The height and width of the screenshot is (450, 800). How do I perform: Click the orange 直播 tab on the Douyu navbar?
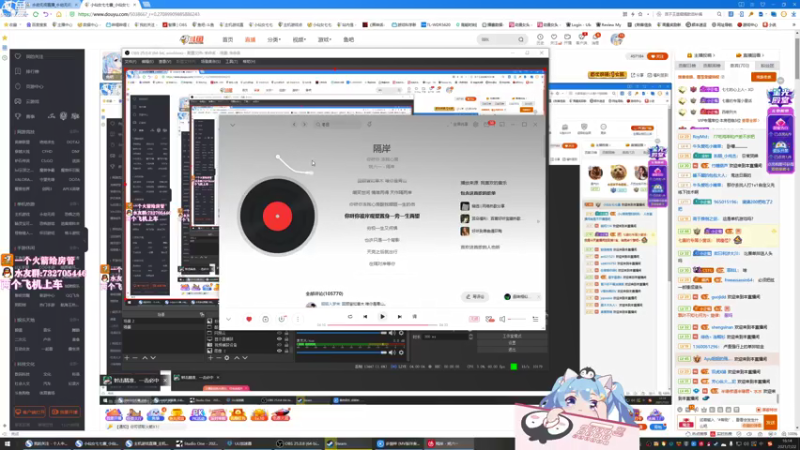[250, 40]
